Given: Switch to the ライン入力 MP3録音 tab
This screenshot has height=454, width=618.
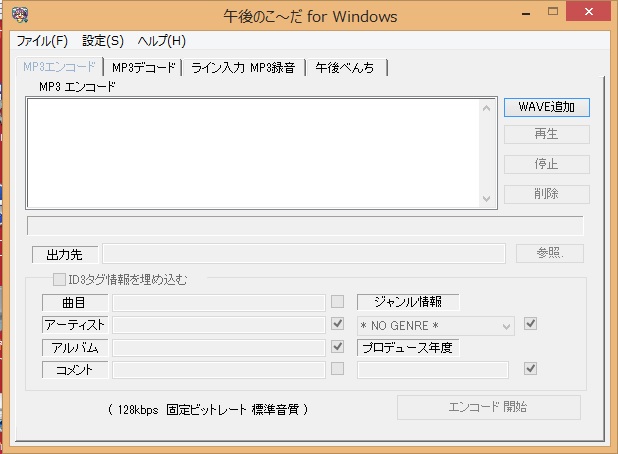Looking at the screenshot, I should 243,67.
